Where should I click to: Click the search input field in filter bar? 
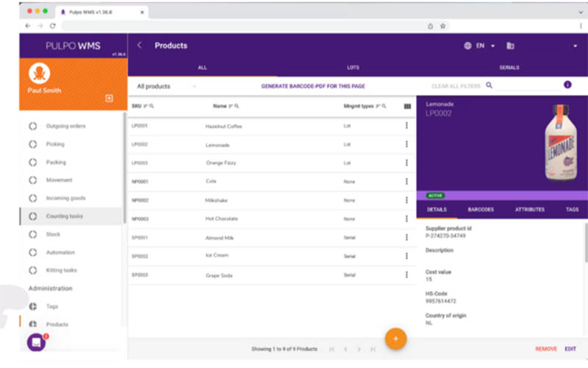click(x=527, y=86)
